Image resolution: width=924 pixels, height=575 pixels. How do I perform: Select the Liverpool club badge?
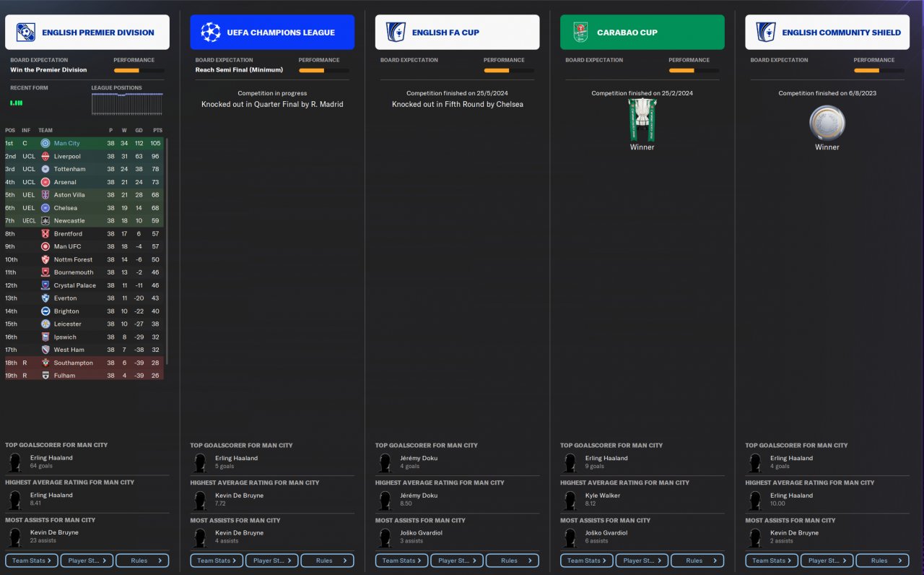(x=45, y=156)
